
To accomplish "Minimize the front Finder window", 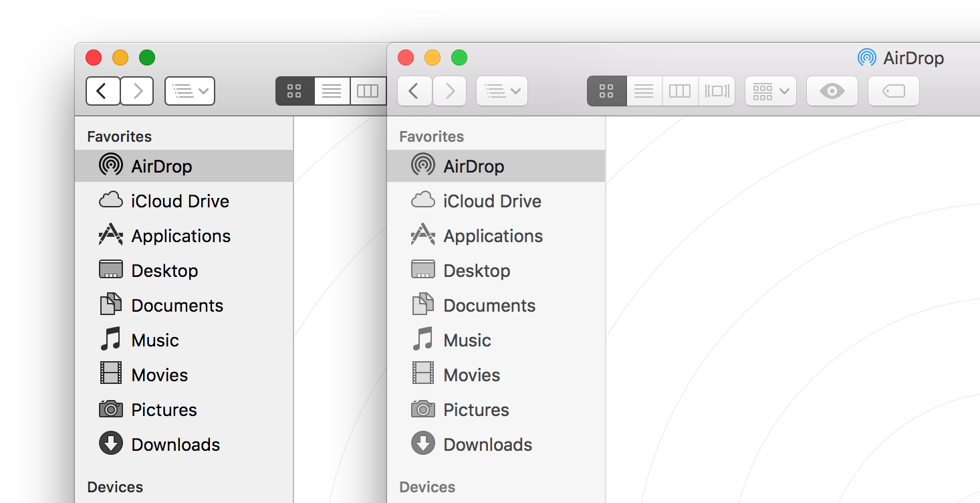I will pyautogui.click(x=433, y=58).
